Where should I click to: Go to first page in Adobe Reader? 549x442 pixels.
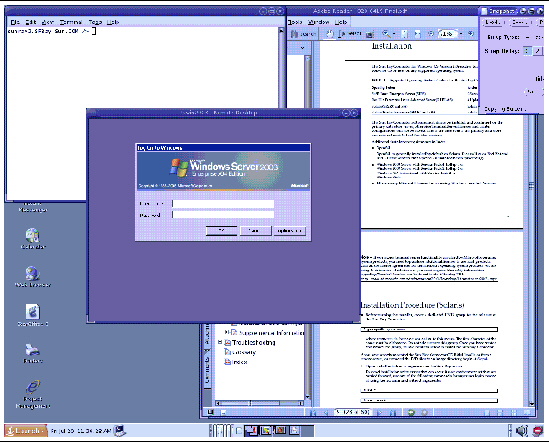[x=313, y=413]
